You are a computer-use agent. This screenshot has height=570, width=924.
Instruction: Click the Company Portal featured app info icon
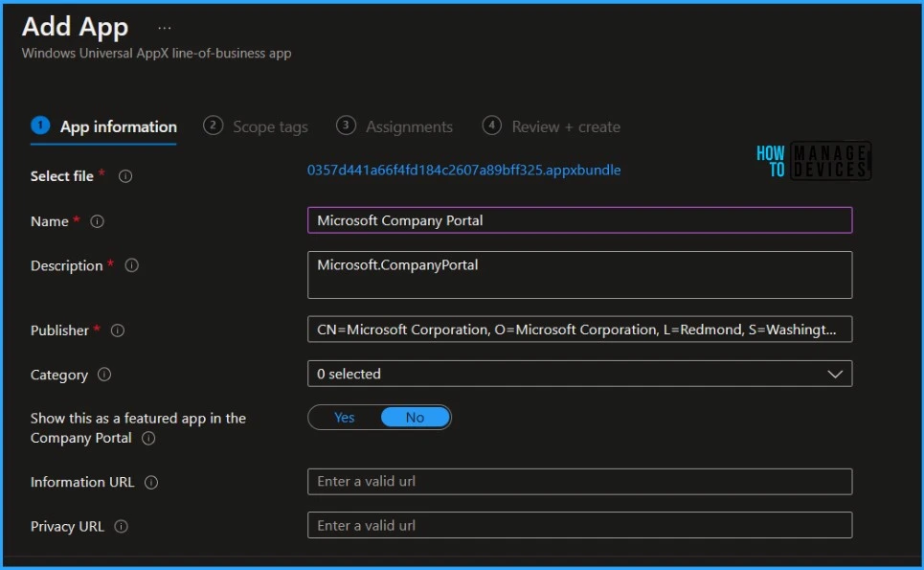tap(148, 439)
